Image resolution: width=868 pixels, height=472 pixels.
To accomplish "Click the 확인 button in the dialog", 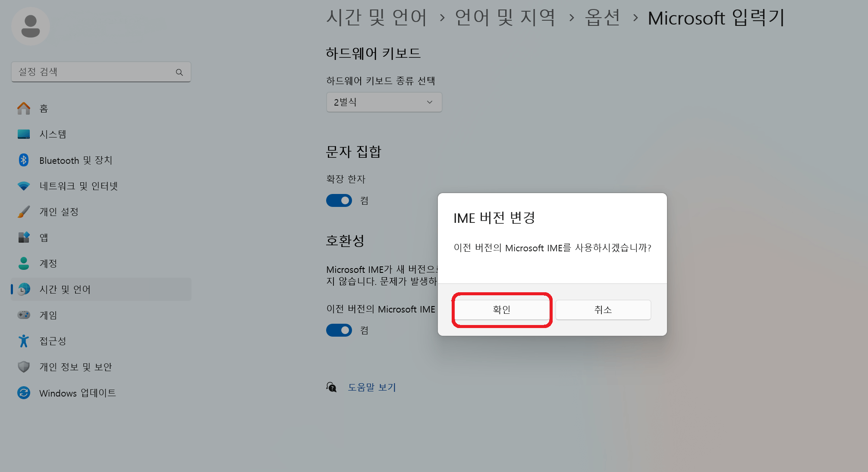I will point(502,309).
